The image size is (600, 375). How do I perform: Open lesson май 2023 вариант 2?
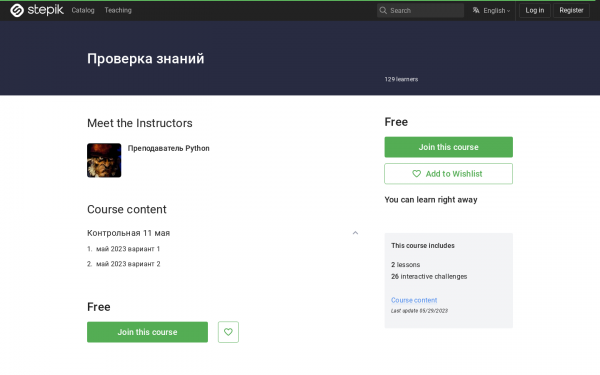coord(128,264)
